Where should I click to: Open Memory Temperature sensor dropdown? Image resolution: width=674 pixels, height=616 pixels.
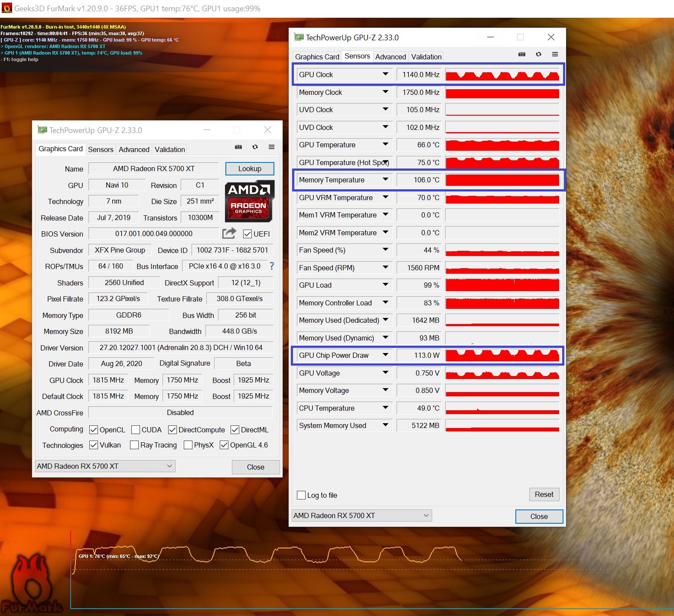point(385,179)
